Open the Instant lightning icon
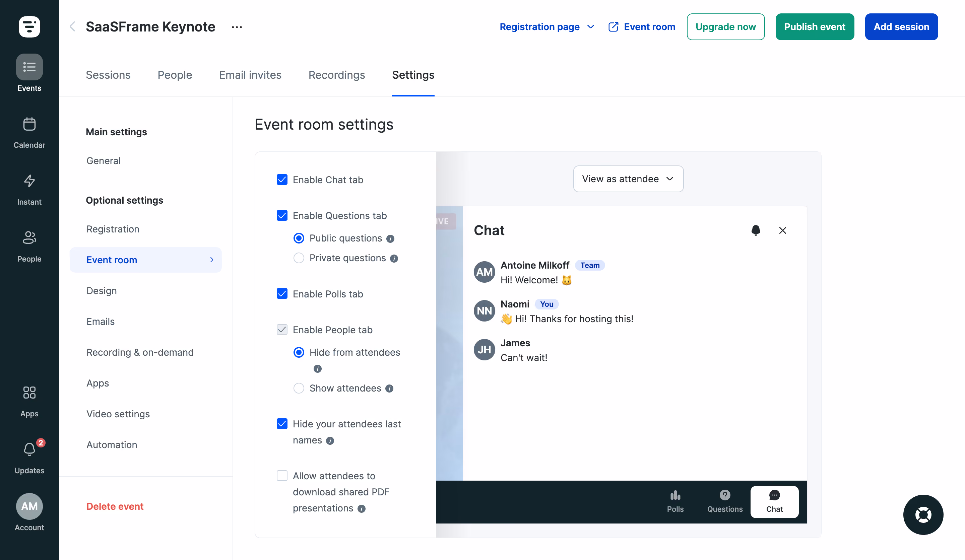 (29, 181)
